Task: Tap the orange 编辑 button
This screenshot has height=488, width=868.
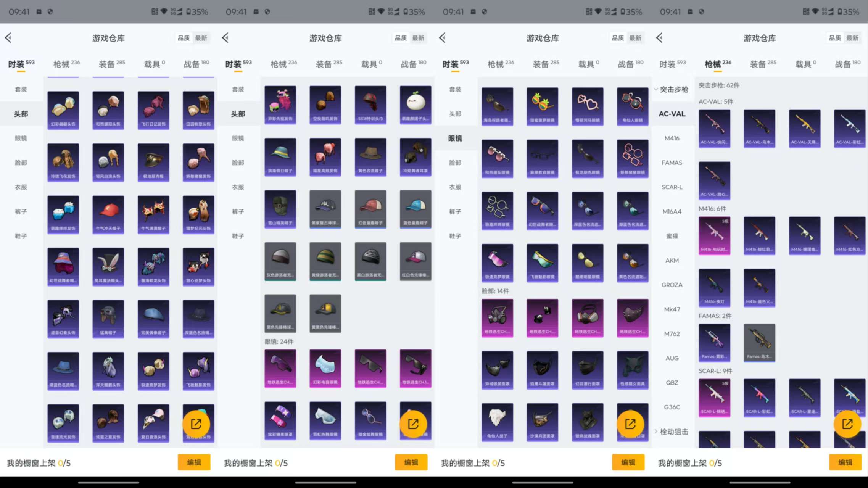Action: pos(194,462)
